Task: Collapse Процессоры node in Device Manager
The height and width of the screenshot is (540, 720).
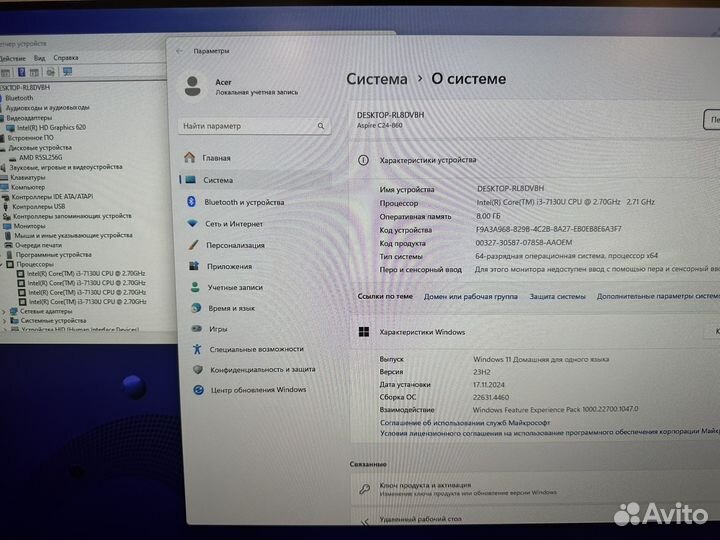Action: point(2,264)
